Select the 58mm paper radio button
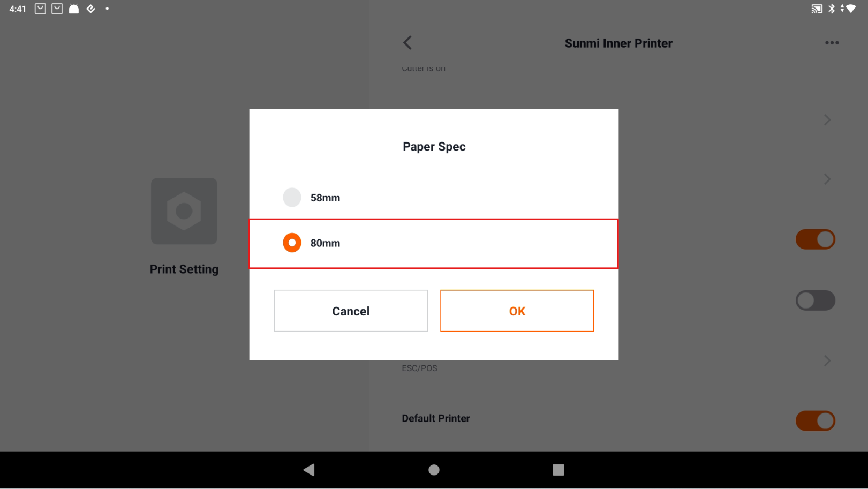Screen dimensions: 868x489 point(292,198)
